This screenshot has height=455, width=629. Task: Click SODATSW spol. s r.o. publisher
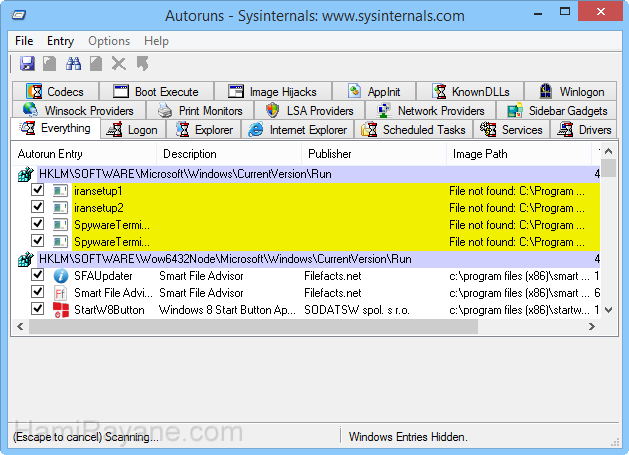coord(357,310)
